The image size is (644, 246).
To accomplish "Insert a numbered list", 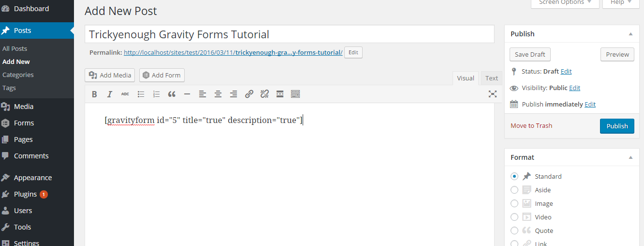I will 156,94.
